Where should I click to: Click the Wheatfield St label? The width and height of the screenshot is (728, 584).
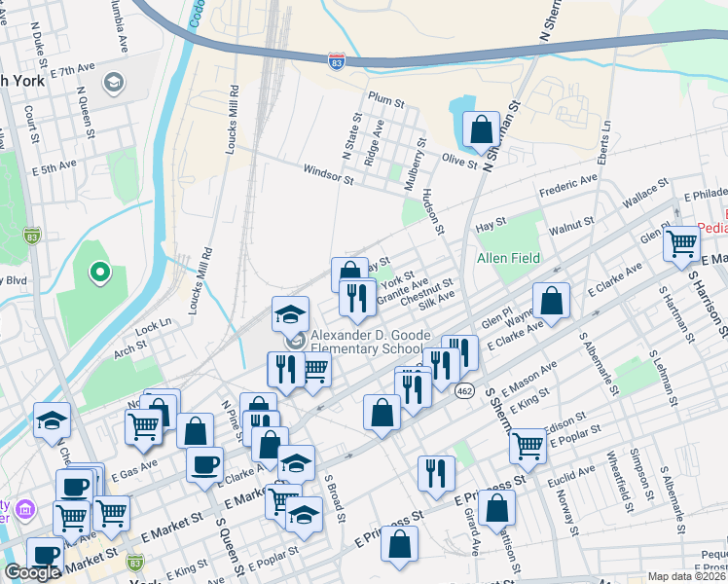[x=619, y=482]
